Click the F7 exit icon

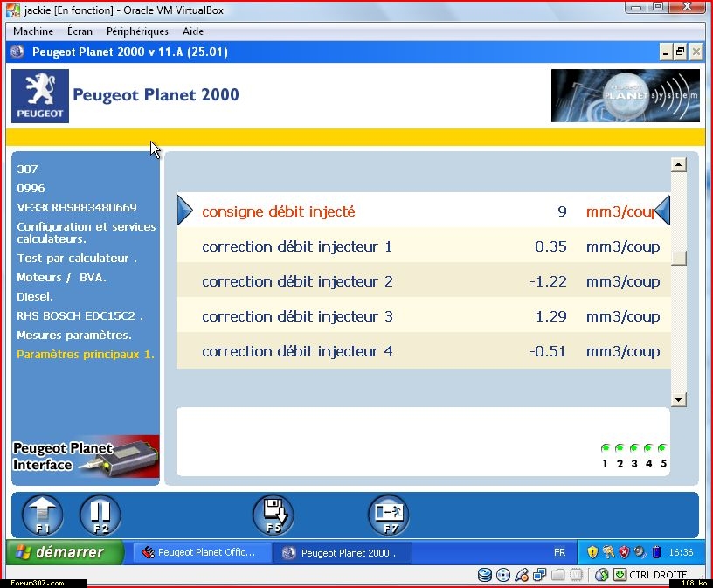point(388,515)
